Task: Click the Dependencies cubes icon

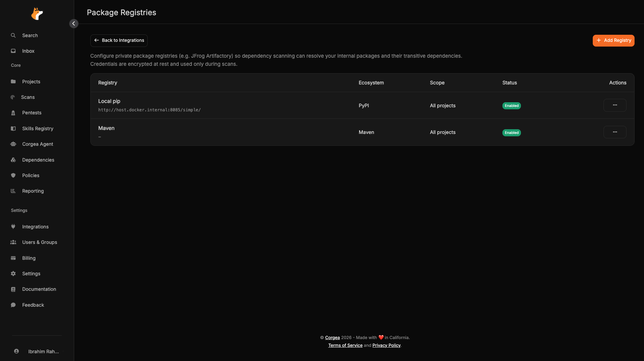Action: [x=13, y=160]
